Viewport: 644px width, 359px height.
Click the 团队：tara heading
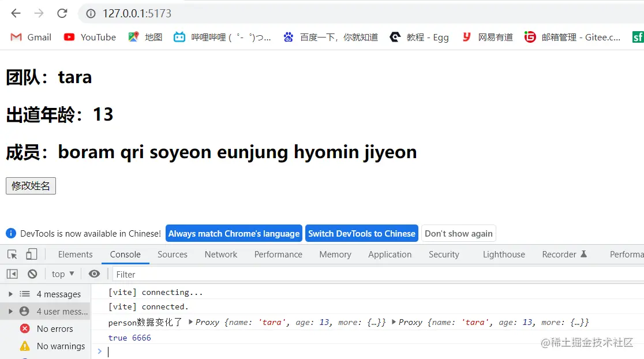pyautogui.click(x=49, y=77)
